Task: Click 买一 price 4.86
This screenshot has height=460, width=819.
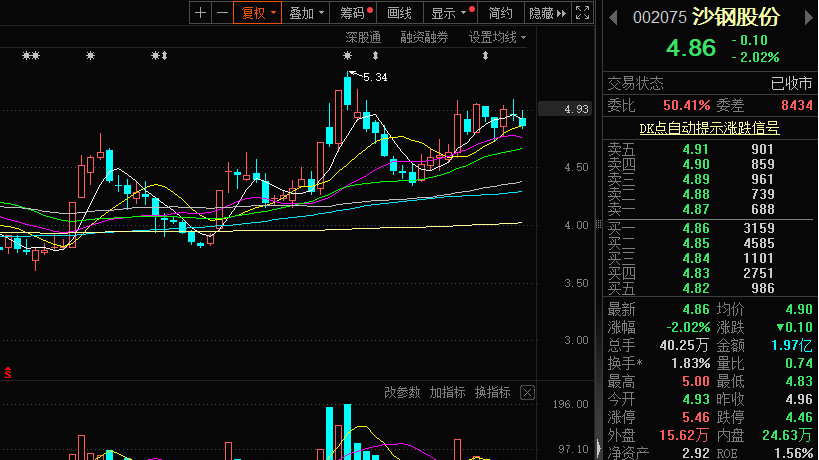Action: point(696,228)
